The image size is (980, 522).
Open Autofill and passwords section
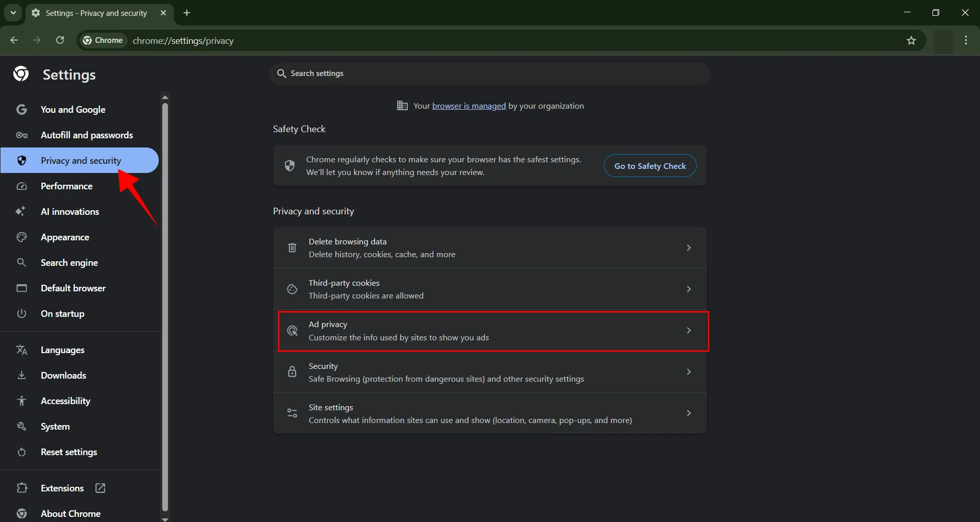[80, 135]
